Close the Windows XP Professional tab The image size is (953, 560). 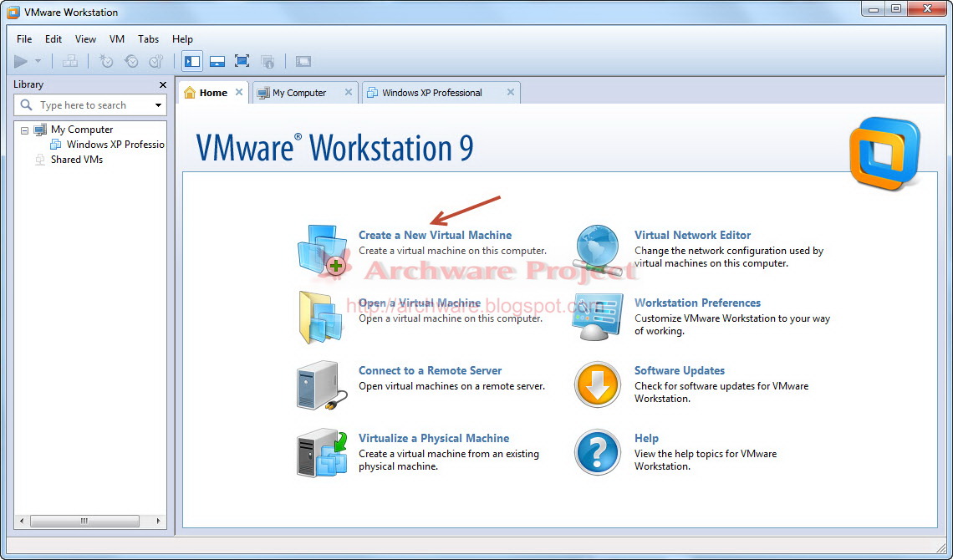click(511, 92)
